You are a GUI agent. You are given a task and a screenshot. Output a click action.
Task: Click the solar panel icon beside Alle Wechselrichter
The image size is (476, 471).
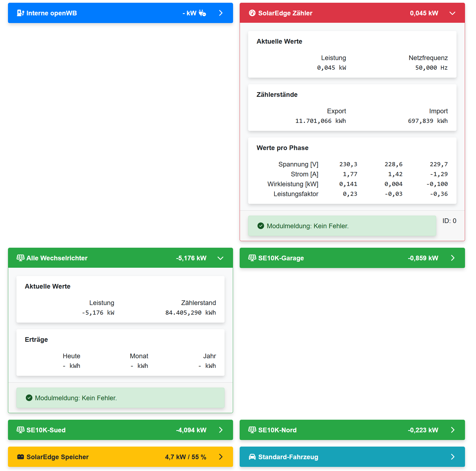coord(21,258)
